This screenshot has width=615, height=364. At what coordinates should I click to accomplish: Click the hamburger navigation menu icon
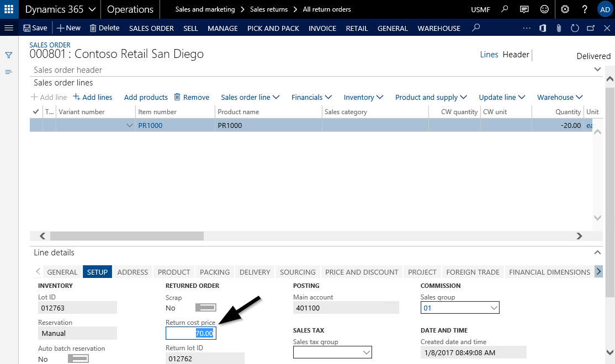click(9, 28)
